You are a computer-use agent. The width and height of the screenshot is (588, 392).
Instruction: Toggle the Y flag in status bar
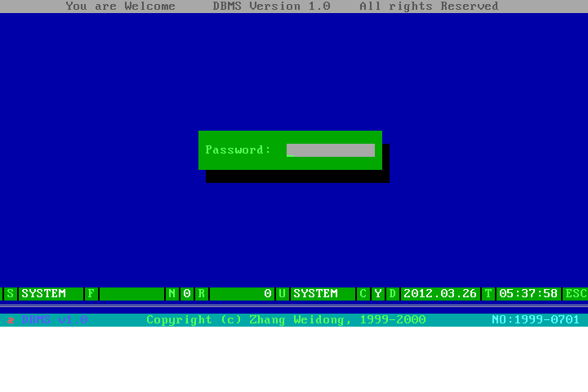377,293
